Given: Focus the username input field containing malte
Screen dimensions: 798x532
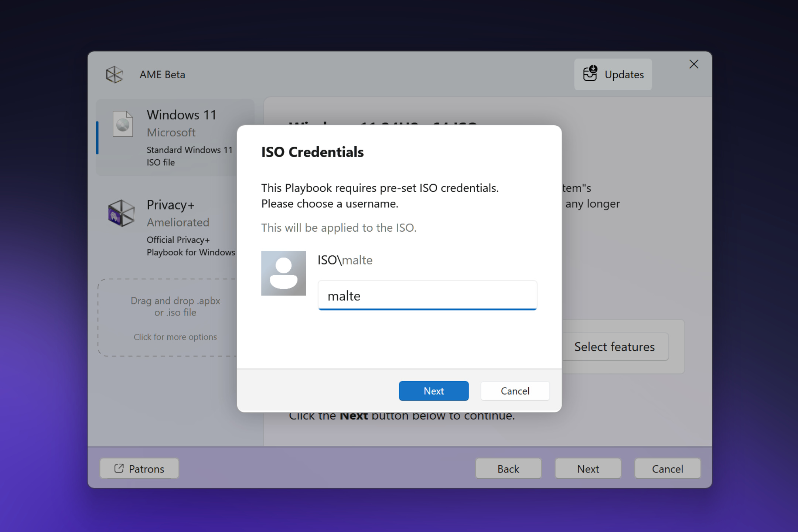Looking at the screenshot, I should [427, 295].
